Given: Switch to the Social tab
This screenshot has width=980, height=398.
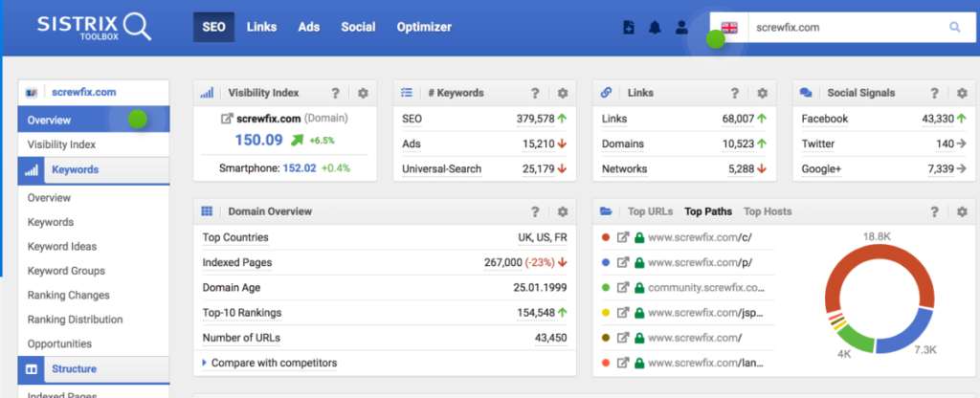Looking at the screenshot, I should pyautogui.click(x=358, y=28).
